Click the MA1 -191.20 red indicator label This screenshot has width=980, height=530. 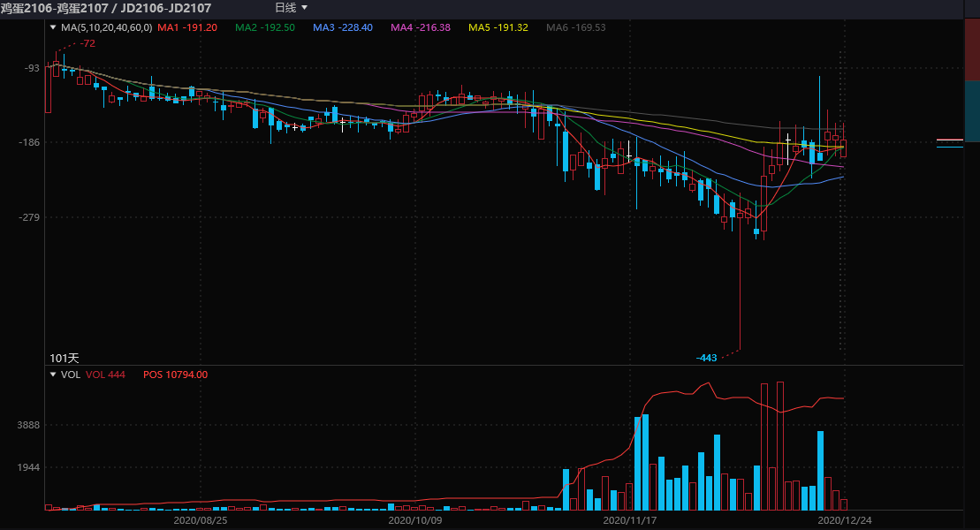(x=186, y=27)
